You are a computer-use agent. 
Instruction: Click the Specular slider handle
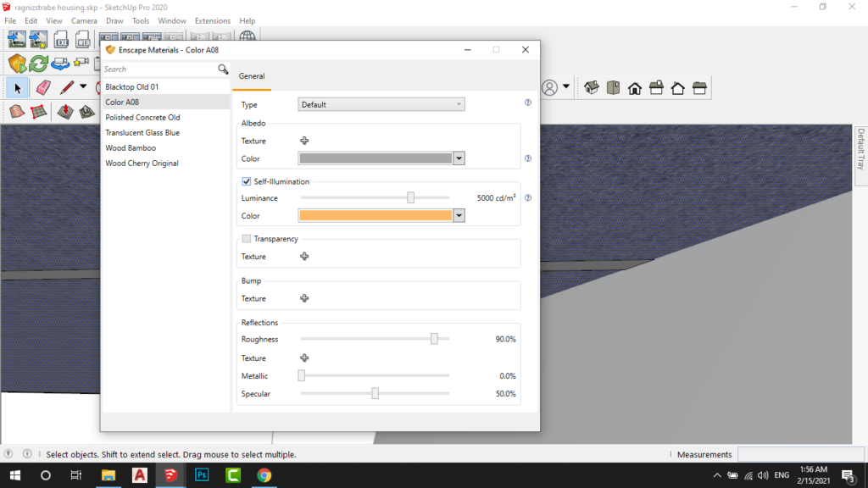(376, 393)
